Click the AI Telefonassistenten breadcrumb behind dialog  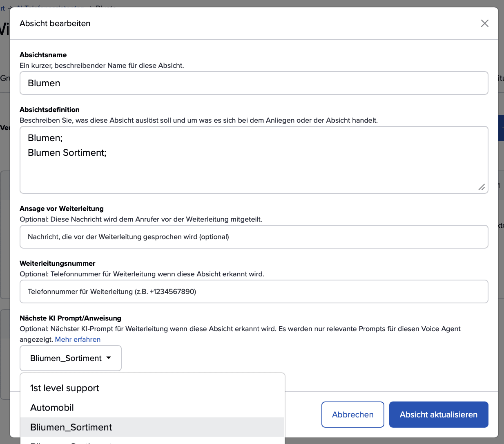[51, 6]
